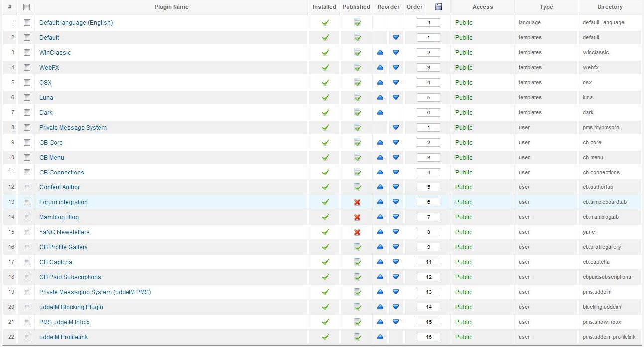Open the WebFX plugin link
This screenshot has height=347, width=644.
pos(49,68)
